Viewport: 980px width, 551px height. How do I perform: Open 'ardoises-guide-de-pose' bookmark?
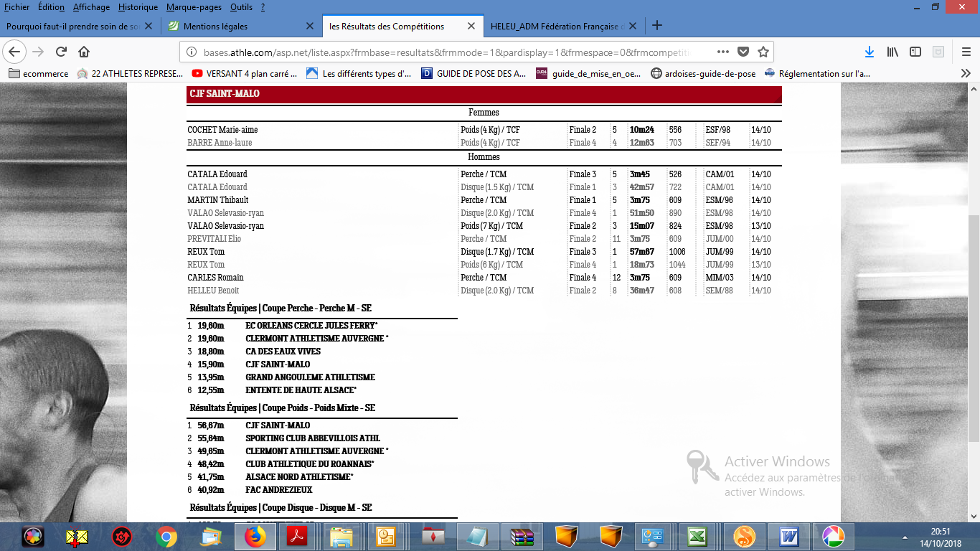[x=703, y=73]
